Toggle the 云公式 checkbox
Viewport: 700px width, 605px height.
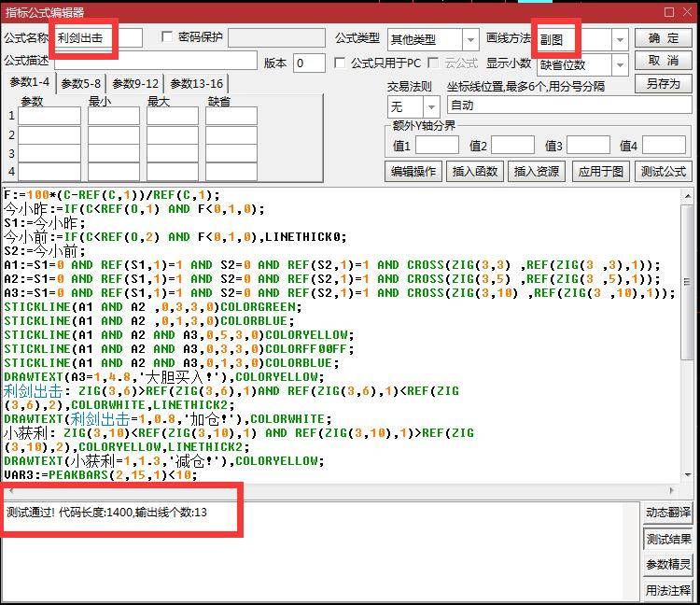pos(432,63)
